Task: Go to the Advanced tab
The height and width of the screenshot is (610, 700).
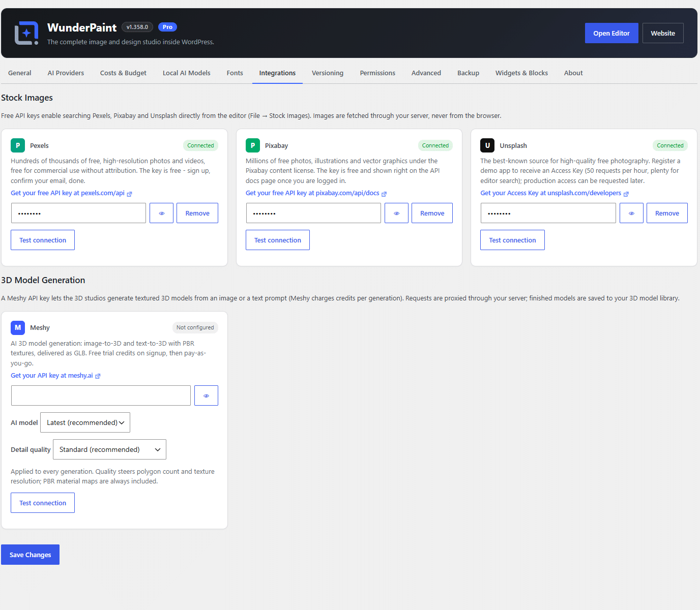Action: 426,73
